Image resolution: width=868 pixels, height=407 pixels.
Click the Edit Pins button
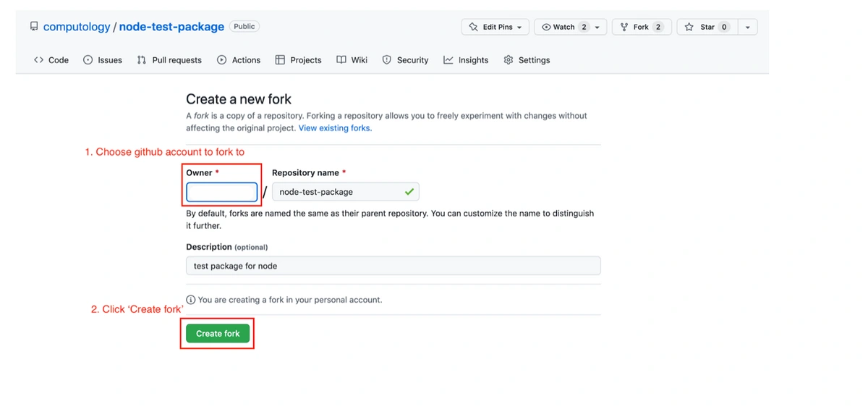tap(495, 27)
